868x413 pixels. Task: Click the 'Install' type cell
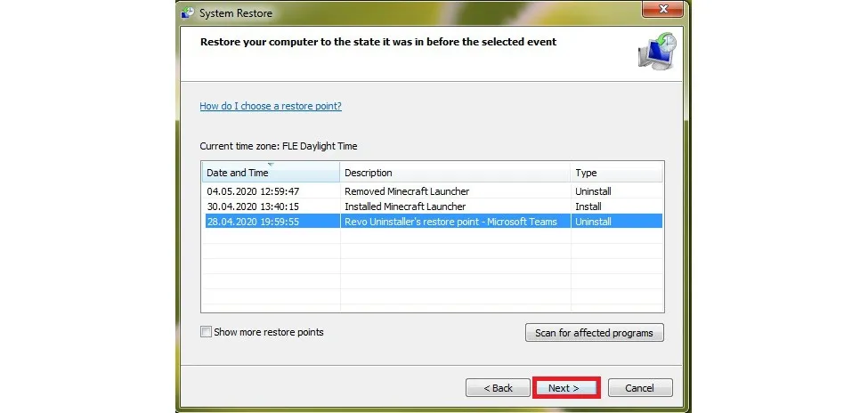point(588,206)
